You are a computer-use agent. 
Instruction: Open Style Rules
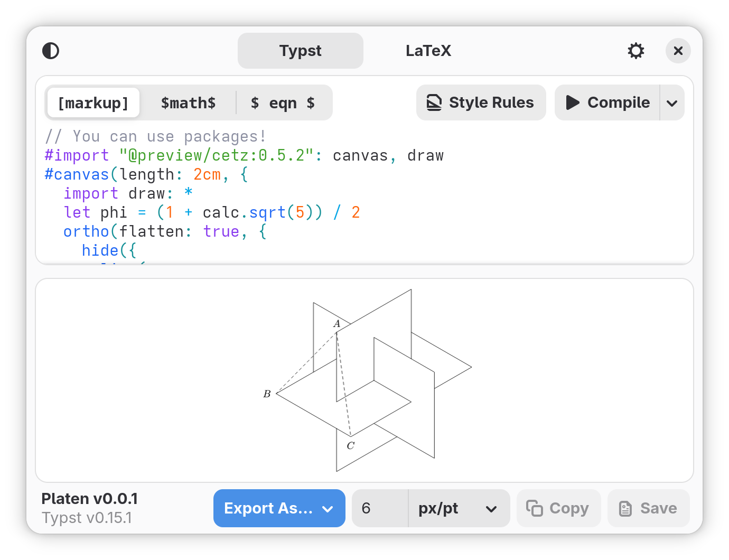tap(481, 102)
